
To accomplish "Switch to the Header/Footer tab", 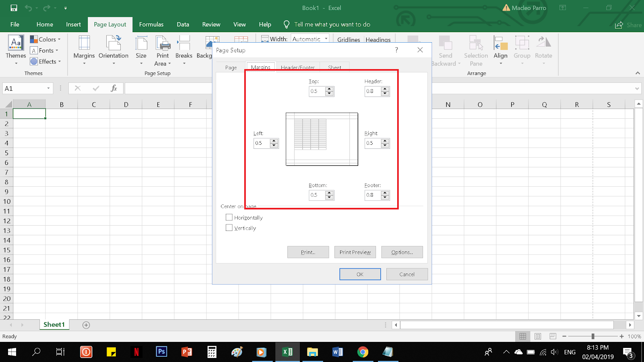I will [297, 67].
